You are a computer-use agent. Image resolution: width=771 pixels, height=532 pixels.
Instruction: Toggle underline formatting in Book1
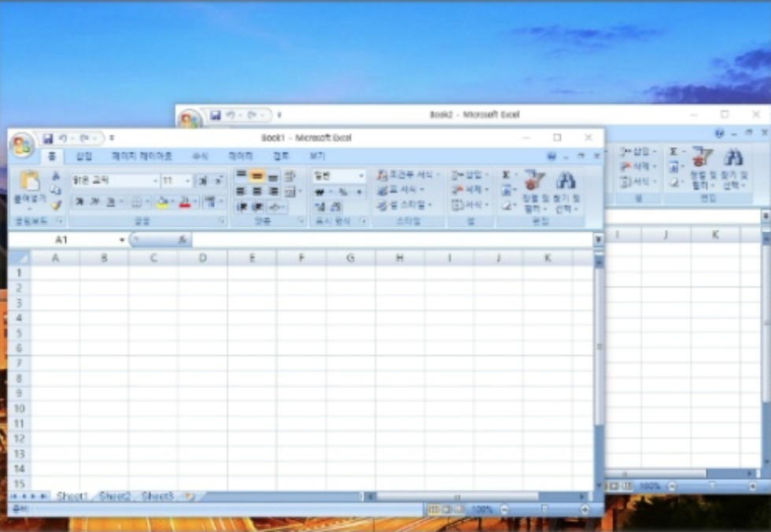pos(111,202)
